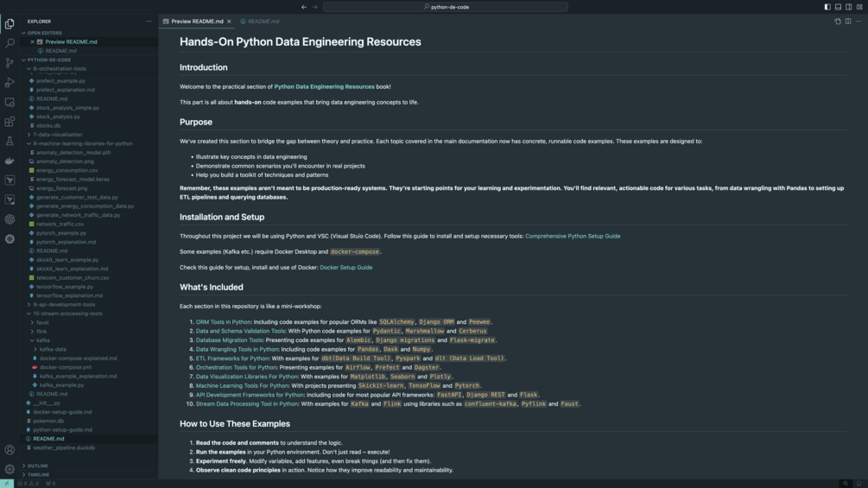Open the Remote Explorer view
The image size is (868, 488).
[x=10, y=102]
